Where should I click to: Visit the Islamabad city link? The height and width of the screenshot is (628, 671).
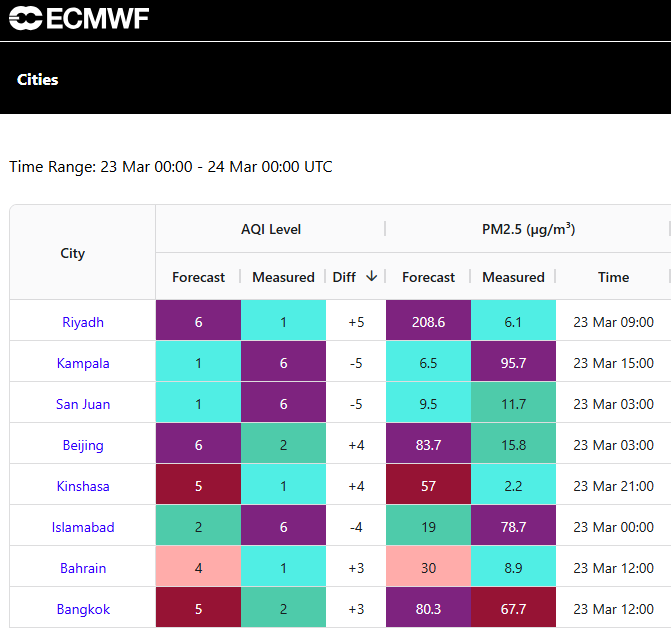[x=83, y=527]
